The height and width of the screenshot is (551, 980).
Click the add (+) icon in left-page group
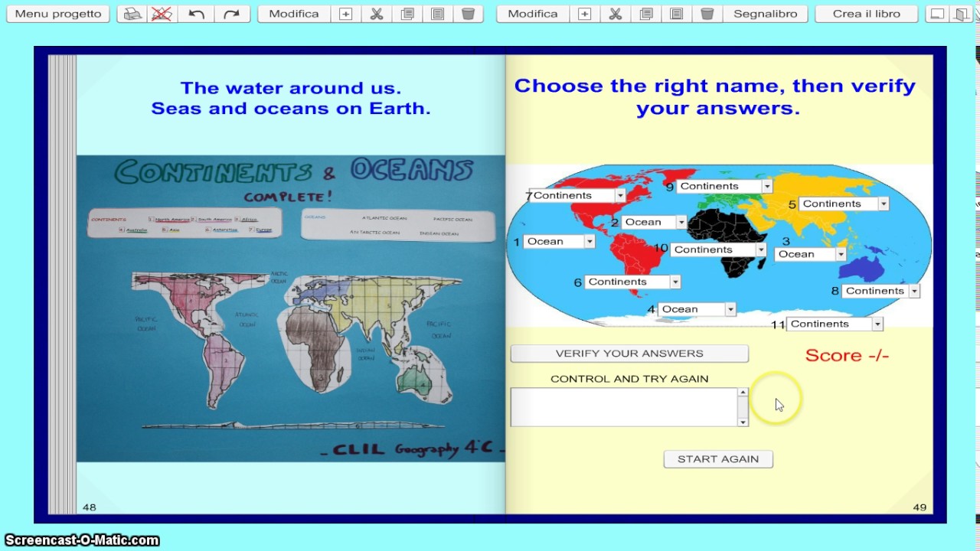[x=346, y=14]
